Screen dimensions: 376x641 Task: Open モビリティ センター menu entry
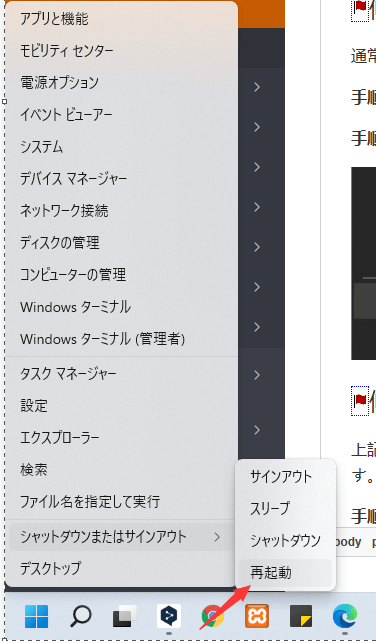[121, 51]
